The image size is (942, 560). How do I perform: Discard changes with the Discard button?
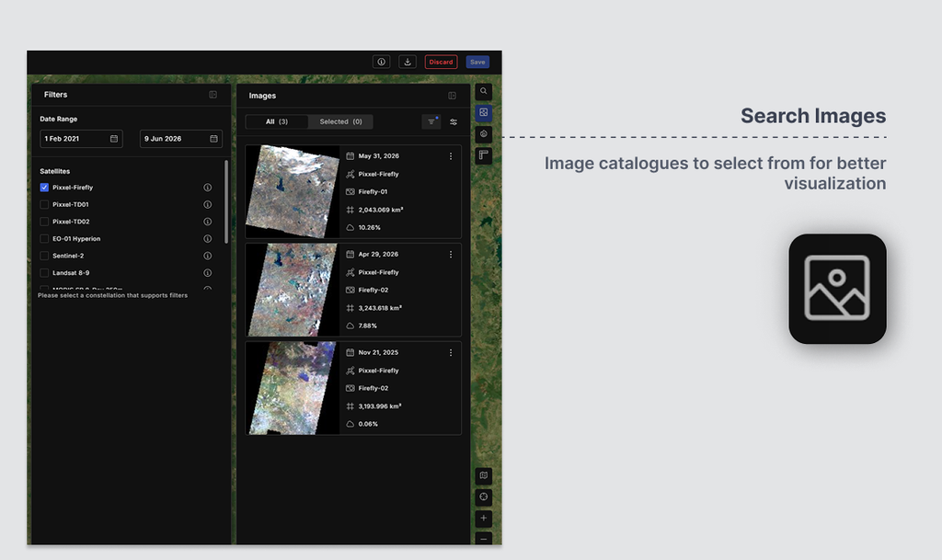441,62
